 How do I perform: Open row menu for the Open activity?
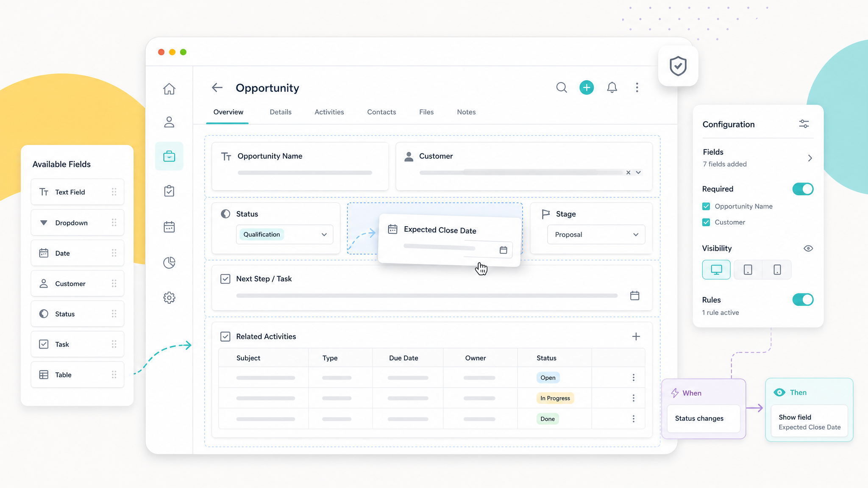click(x=634, y=377)
